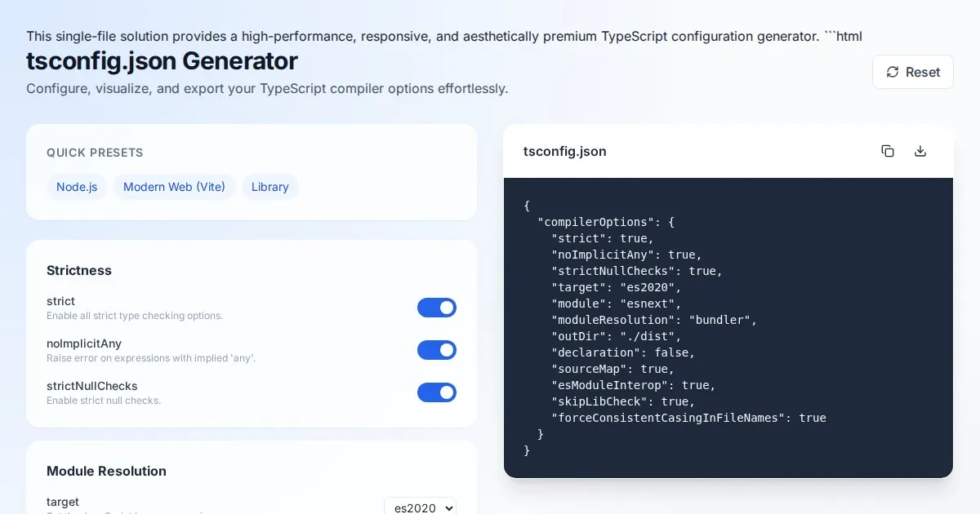Disable the strict toggle
980x514 pixels.
pos(436,308)
